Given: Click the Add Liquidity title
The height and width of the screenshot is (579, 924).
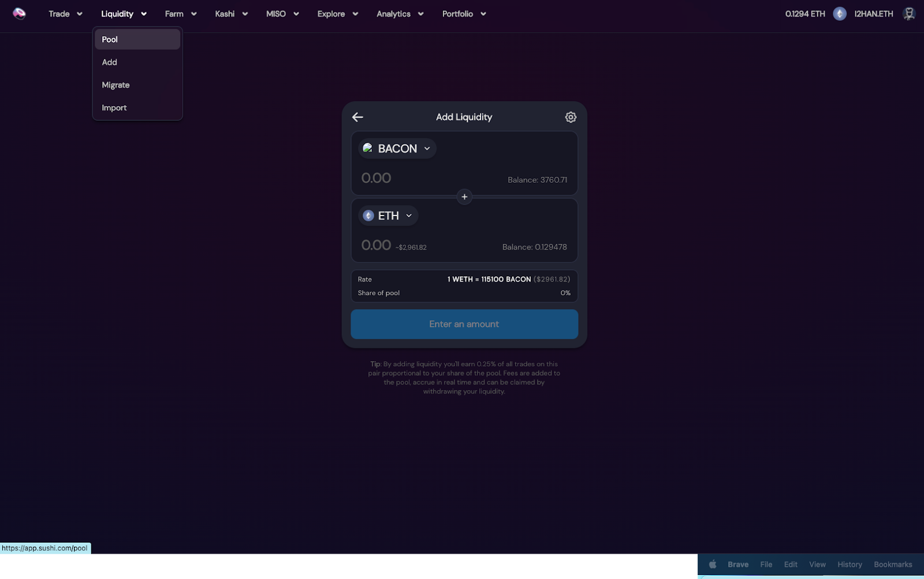Looking at the screenshot, I should (464, 117).
